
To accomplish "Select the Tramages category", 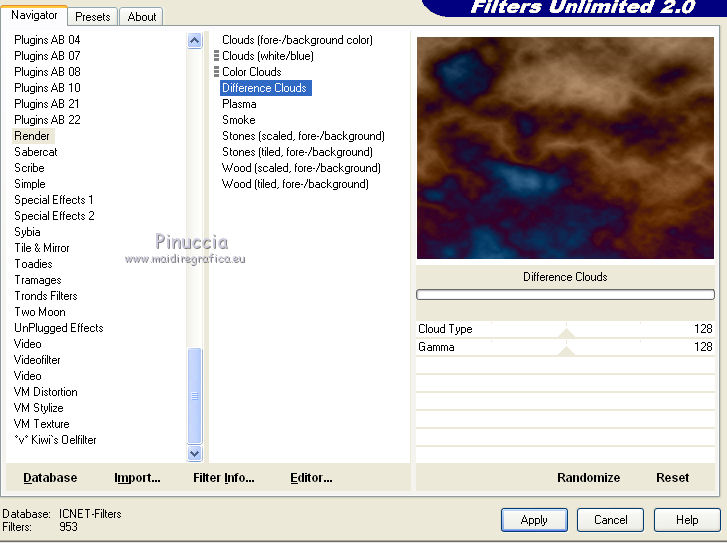I will 38,280.
